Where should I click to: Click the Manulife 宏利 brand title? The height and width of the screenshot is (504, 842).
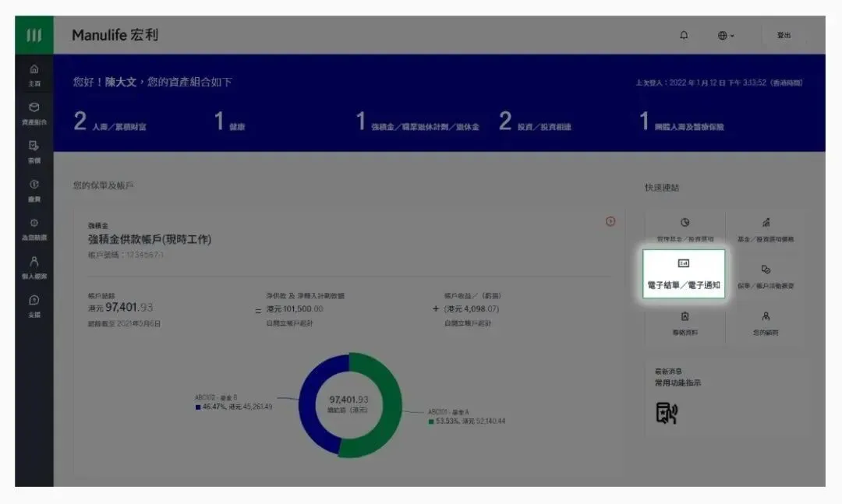(115, 35)
